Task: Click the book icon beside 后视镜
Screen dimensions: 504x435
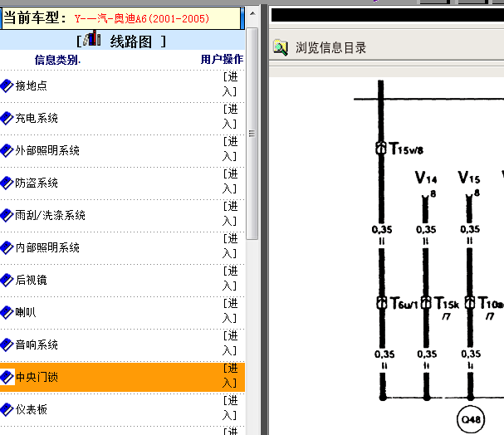Action: (7, 280)
